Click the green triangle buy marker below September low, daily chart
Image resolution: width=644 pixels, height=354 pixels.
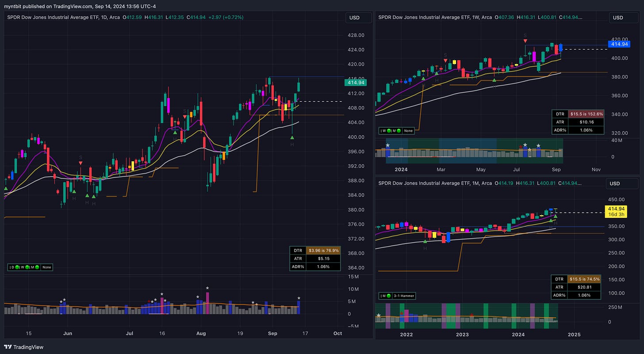[x=292, y=137]
